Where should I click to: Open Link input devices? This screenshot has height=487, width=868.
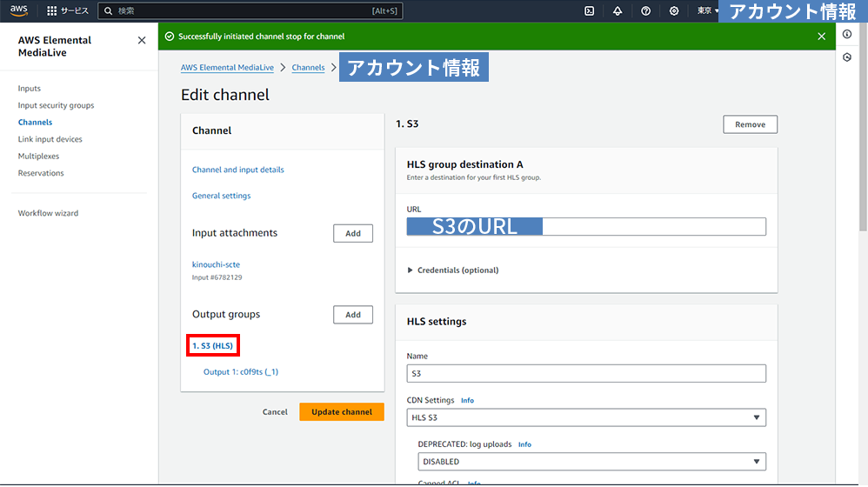coord(50,139)
